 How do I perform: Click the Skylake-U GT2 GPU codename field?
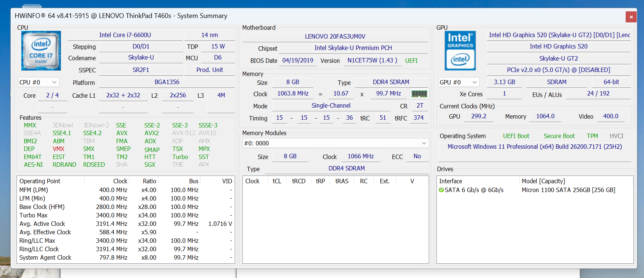[559, 58]
